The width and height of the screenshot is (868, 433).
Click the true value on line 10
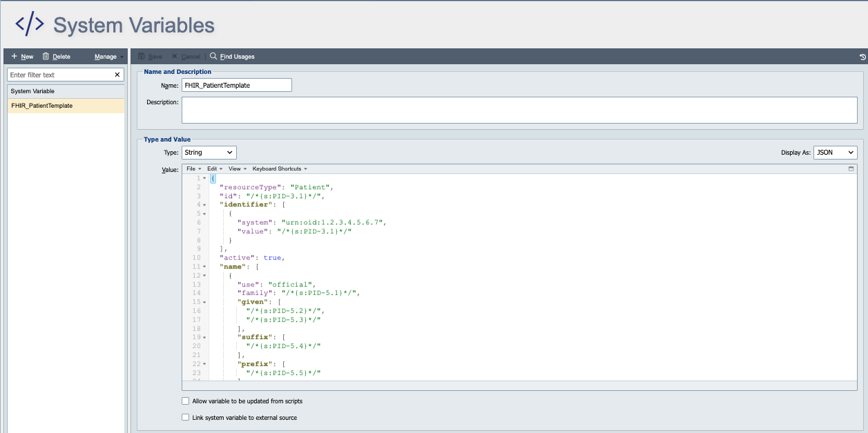(x=272, y=258)
